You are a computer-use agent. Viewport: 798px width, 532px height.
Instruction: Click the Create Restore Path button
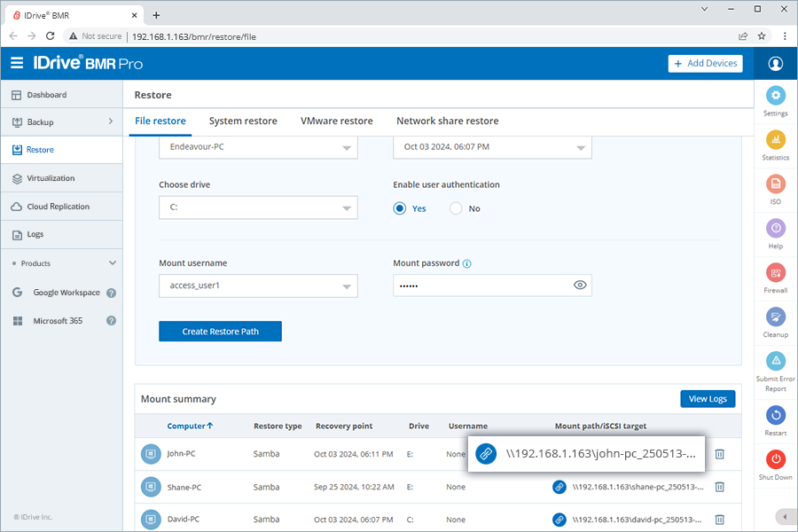tap(220, 331)
